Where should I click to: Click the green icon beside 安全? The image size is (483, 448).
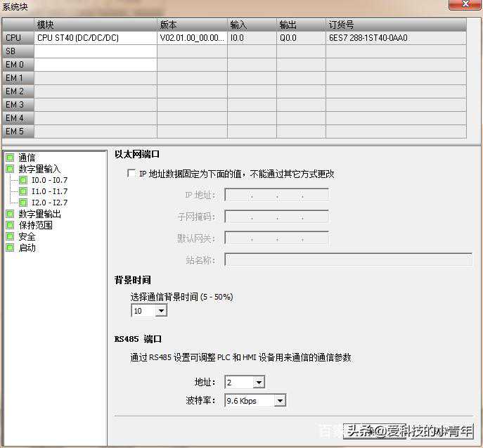(x=10, y=236)
